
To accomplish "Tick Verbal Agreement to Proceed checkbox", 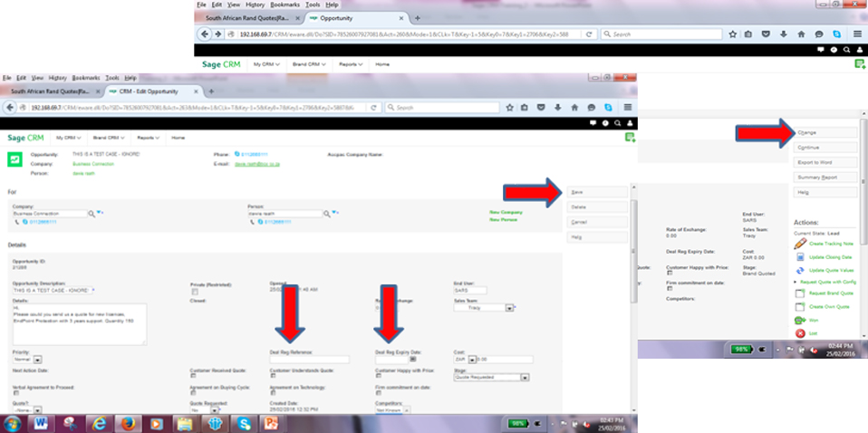I will click(16, 392).
